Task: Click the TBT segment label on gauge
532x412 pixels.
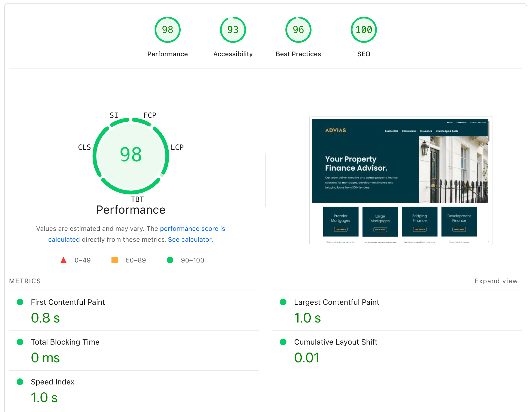Action: pos(137,199)
